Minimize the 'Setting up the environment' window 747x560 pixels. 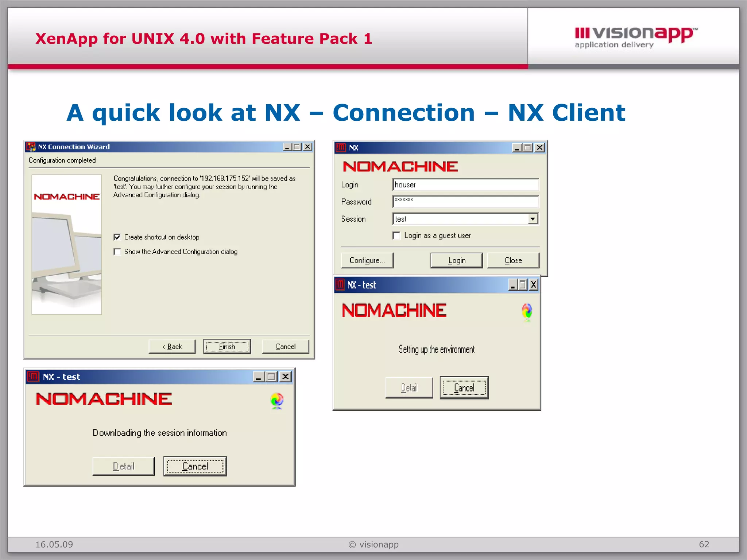point(513,285)
